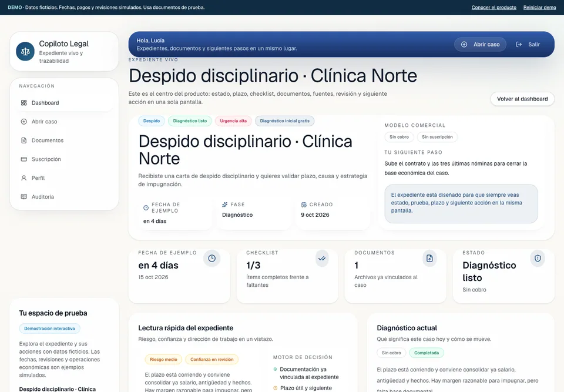Click orange status icon beside Plazo útil y siguiente
564x392 pixels.
pos(275,388)
